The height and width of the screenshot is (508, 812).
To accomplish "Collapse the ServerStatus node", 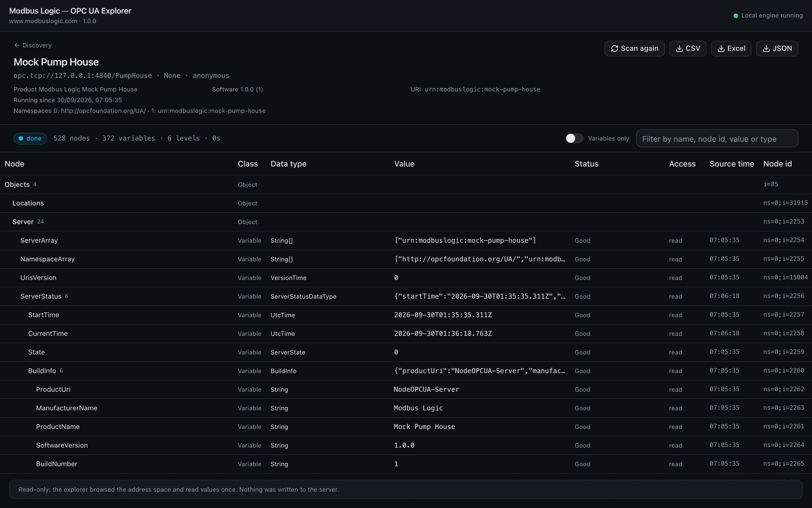I will click(x=41, y=296).
